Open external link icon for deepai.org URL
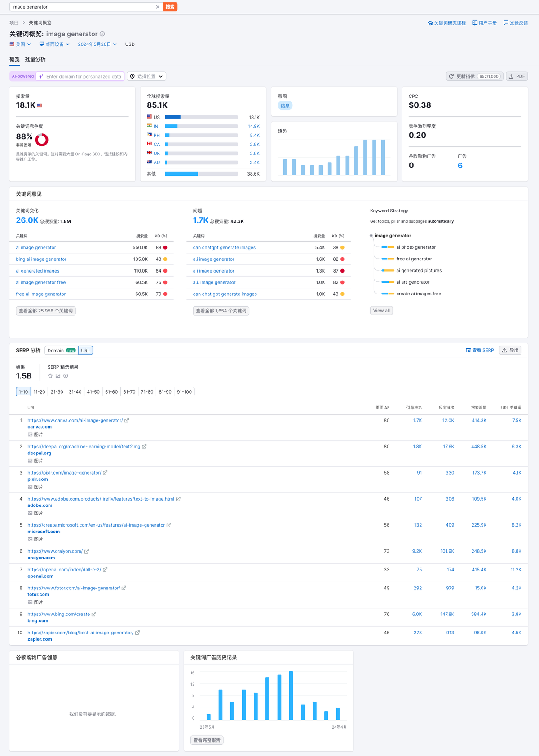 coord(144,447)
